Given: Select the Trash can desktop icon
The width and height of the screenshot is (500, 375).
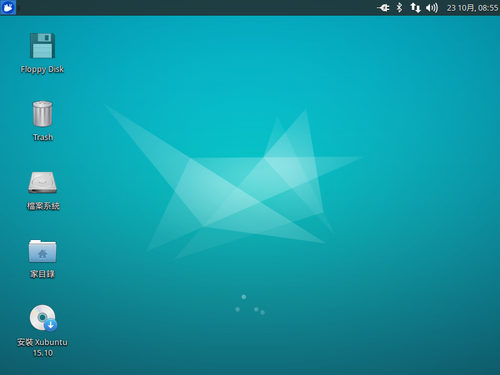Looking at the screenshot, I should point(42,114).
